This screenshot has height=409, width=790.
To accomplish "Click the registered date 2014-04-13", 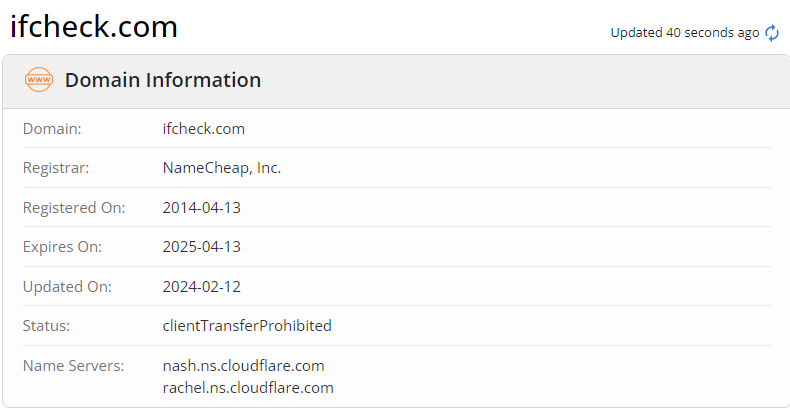I will [201, 208].
